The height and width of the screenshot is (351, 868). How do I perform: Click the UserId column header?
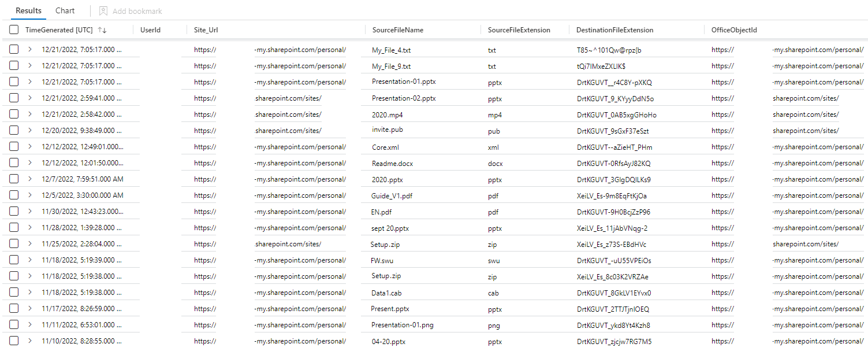150,29
